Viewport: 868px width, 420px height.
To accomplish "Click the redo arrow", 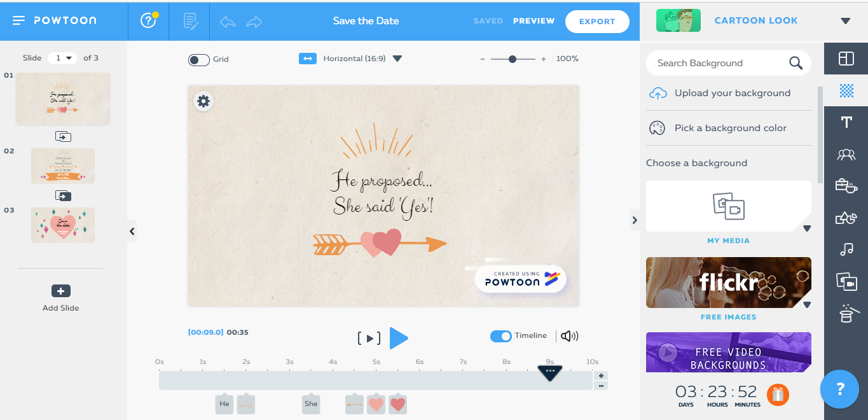I will coord(254,22).
